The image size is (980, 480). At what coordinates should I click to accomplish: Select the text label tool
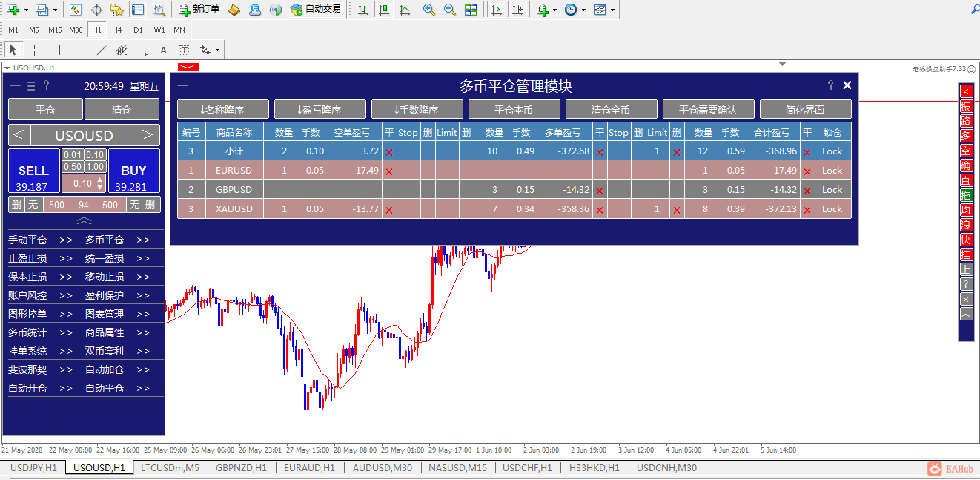184,50
